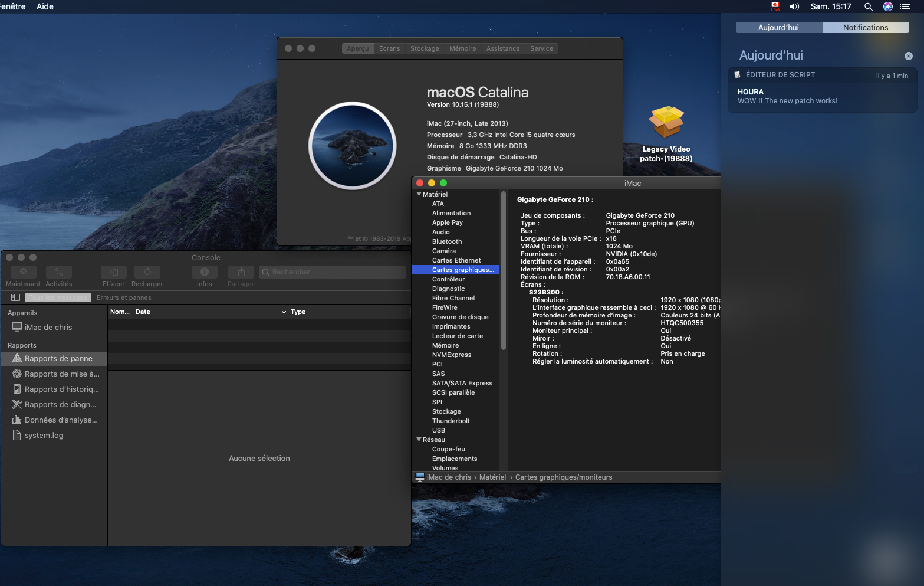Switch to the Aujourd'hui tab
The image size is (924, 586).
click(778, 28)
